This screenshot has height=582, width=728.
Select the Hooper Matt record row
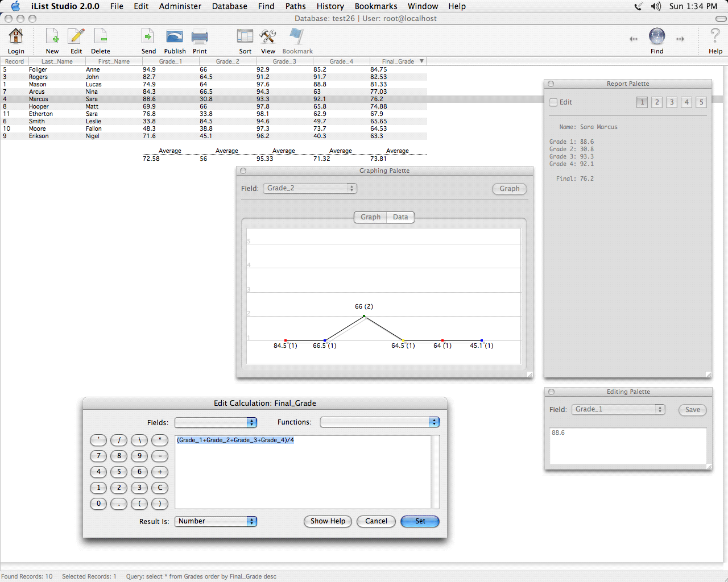[x=213, y=106]
